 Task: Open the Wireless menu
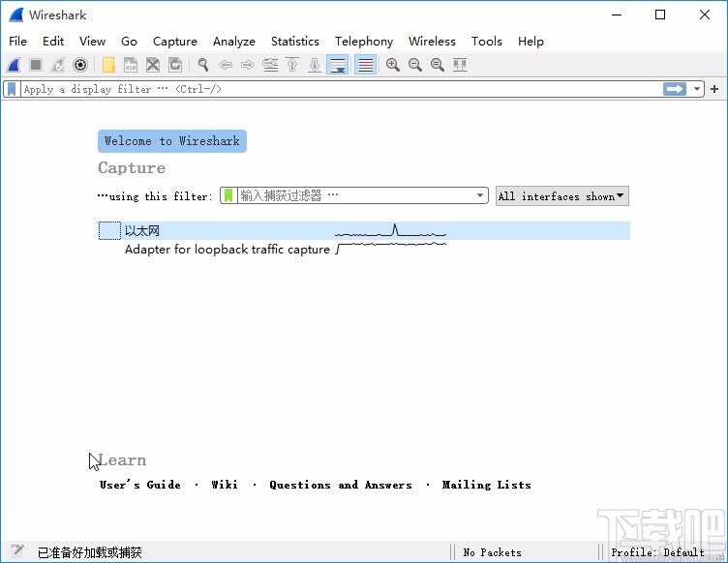tap(432, 42)
